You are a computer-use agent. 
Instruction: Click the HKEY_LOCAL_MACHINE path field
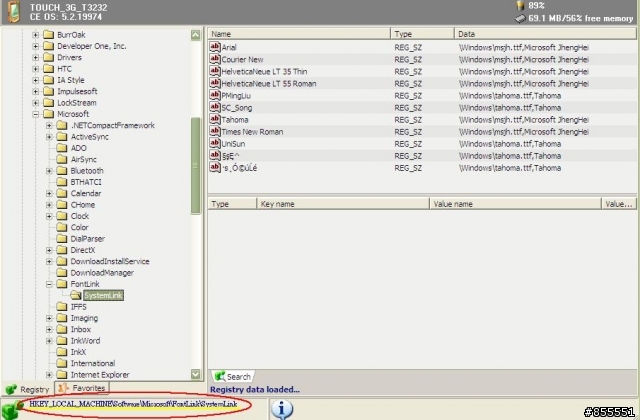click(x=133, y=404)
